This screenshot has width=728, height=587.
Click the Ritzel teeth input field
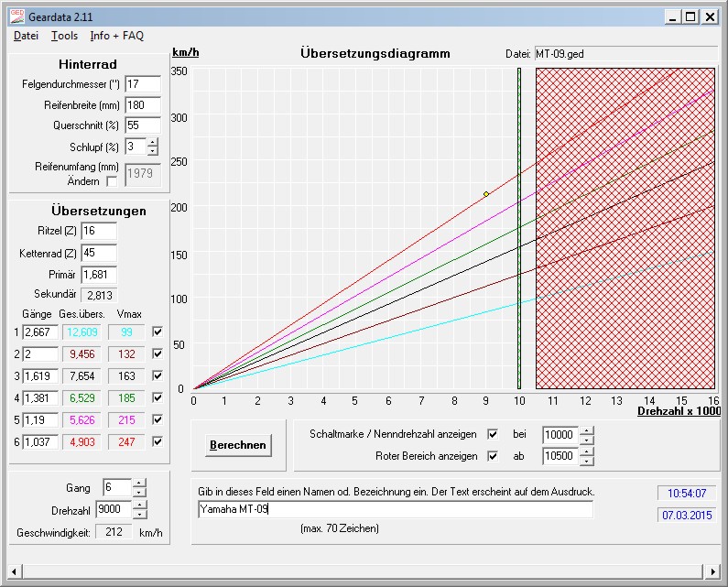[99, 231]
